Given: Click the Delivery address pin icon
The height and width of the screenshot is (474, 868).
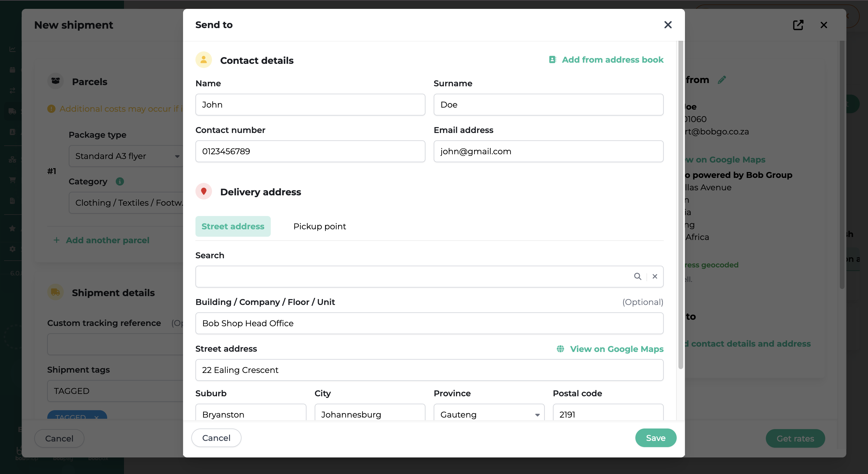Looking at the screenshot, I should point(203,191).
